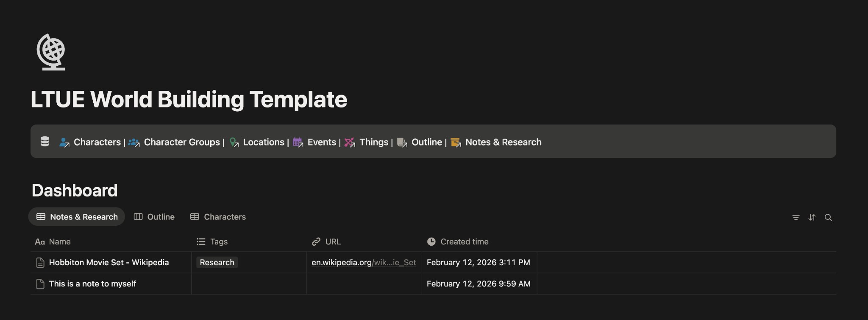Switch to the Outline view tab
This screenshot has width=868, height=320.
pos(154,217)
